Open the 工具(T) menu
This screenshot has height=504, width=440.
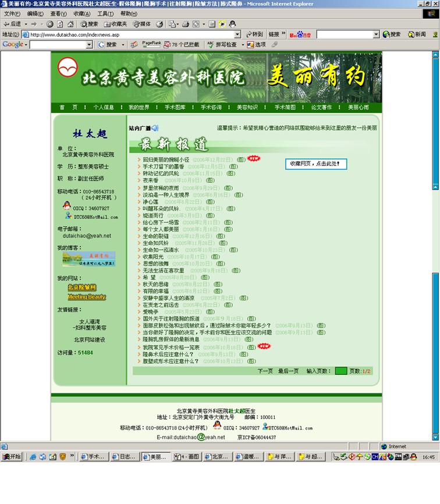tap(105, 13)
